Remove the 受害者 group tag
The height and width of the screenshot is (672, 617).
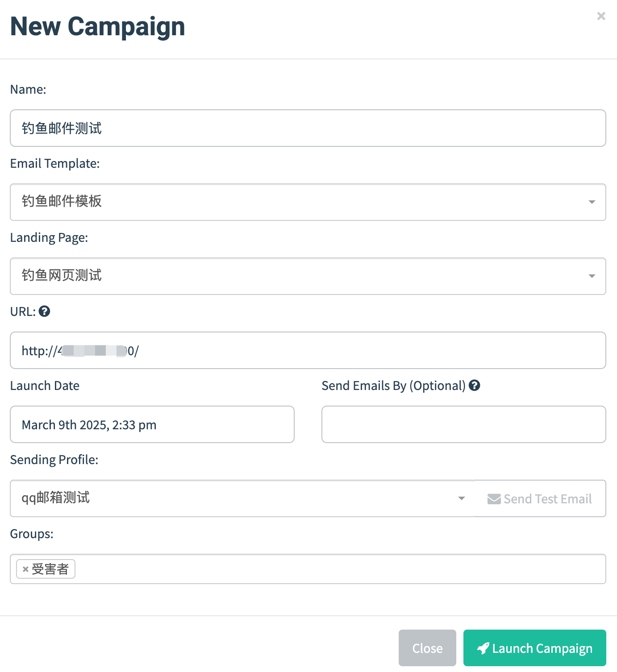(x=25, y=569)
